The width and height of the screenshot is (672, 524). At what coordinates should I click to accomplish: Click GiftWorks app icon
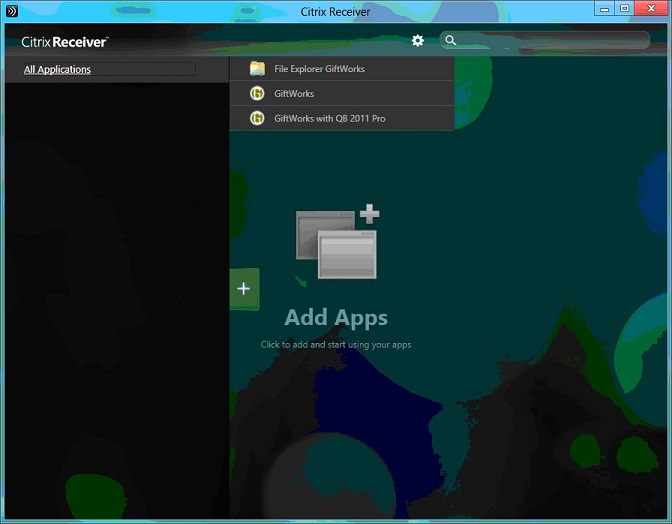click(257, 93)
